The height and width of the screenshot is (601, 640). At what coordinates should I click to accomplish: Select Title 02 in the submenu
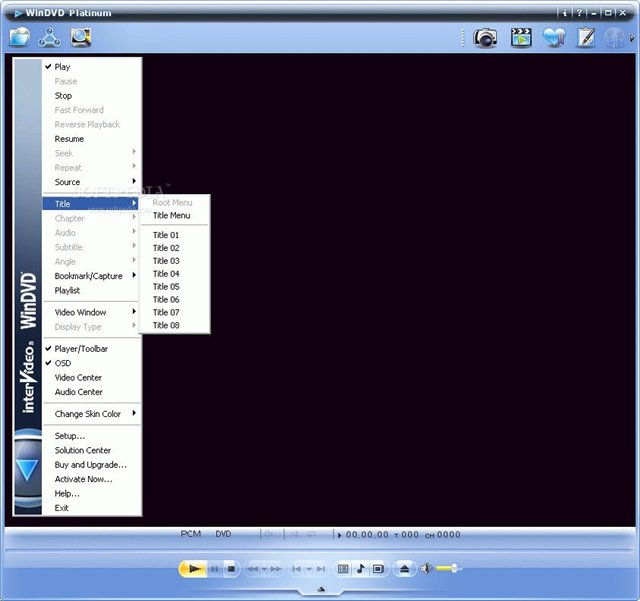[175, 248]
